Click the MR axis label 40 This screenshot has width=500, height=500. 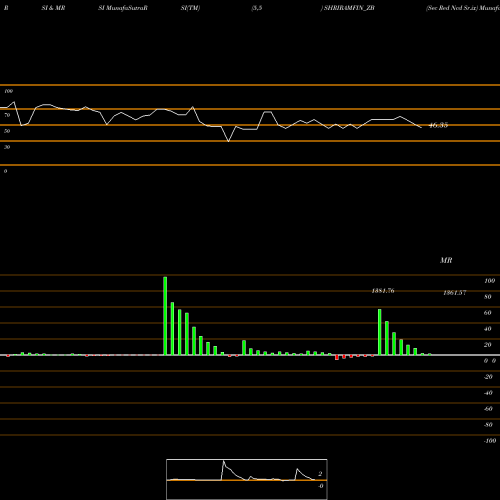coord(488,329)
